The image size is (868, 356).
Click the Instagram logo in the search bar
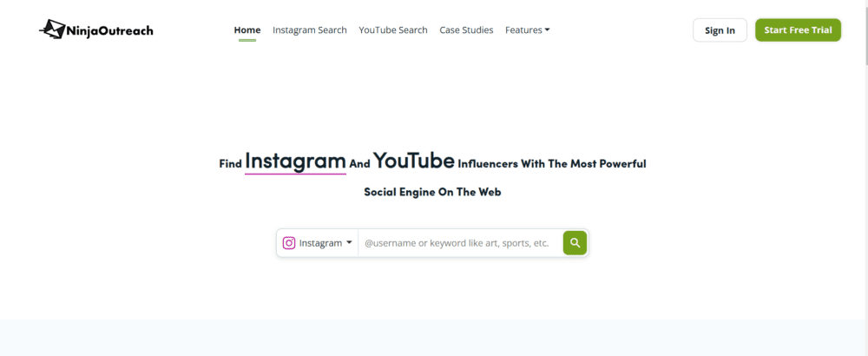[289, 243]
